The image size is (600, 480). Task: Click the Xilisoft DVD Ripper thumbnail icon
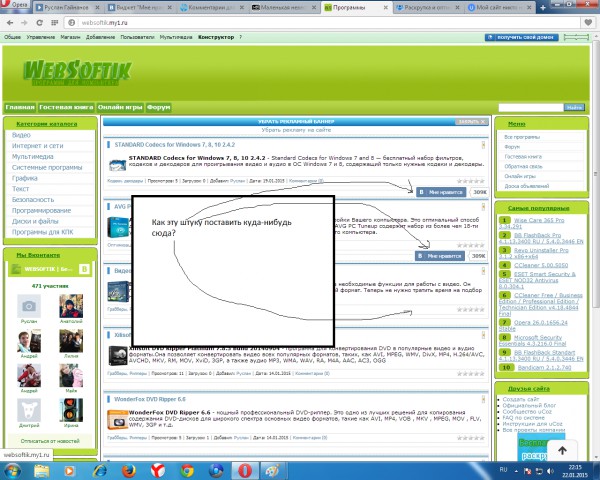pos(117,356)
